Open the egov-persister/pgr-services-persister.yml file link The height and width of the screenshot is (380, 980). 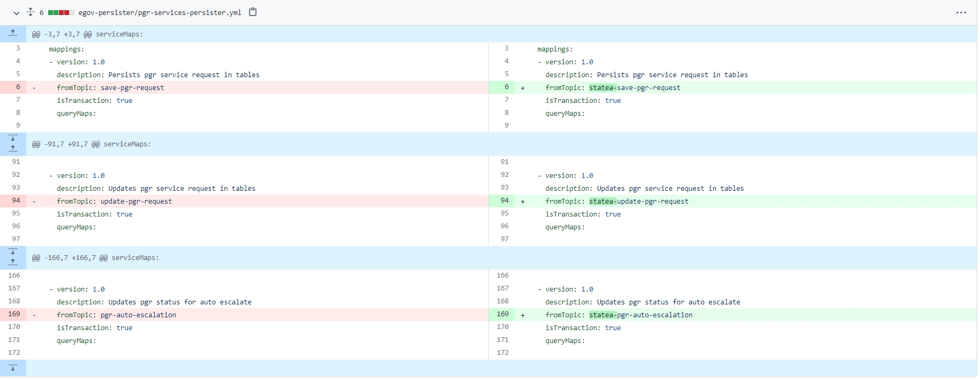point(160,12)
